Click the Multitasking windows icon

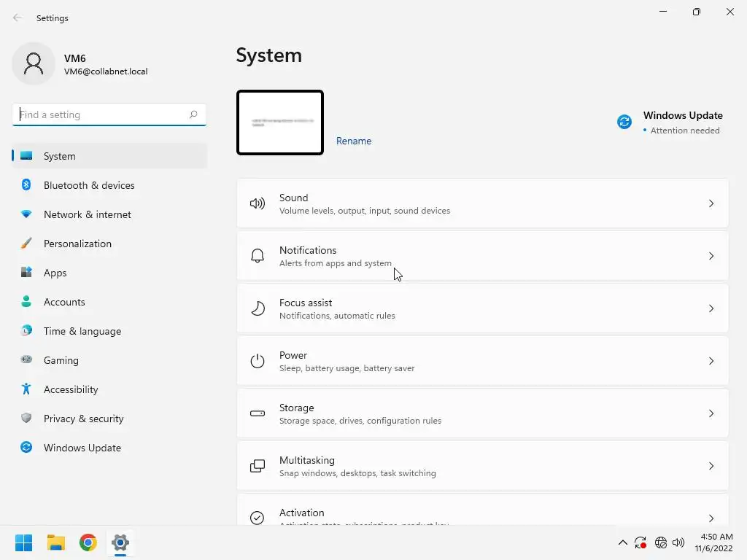[258, 466]
